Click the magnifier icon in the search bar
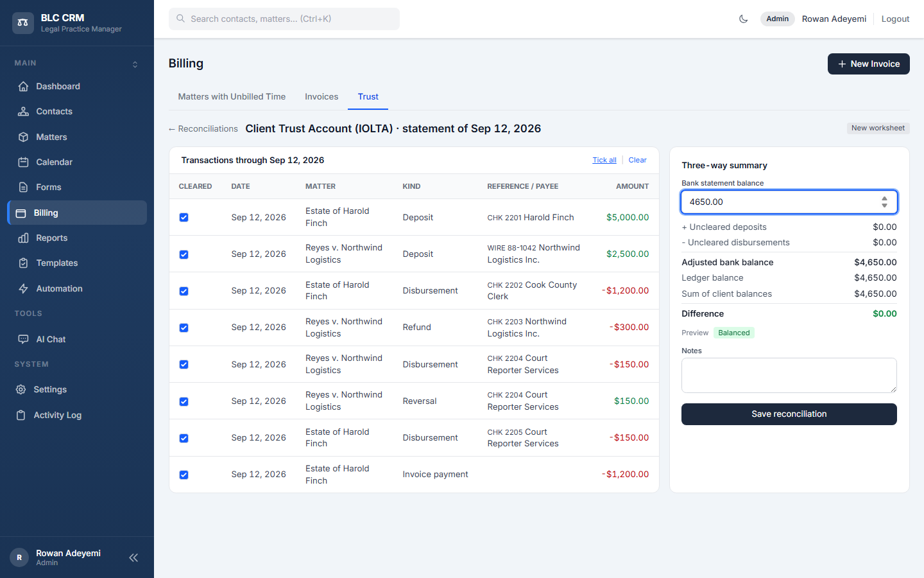 tap(181, 19)
